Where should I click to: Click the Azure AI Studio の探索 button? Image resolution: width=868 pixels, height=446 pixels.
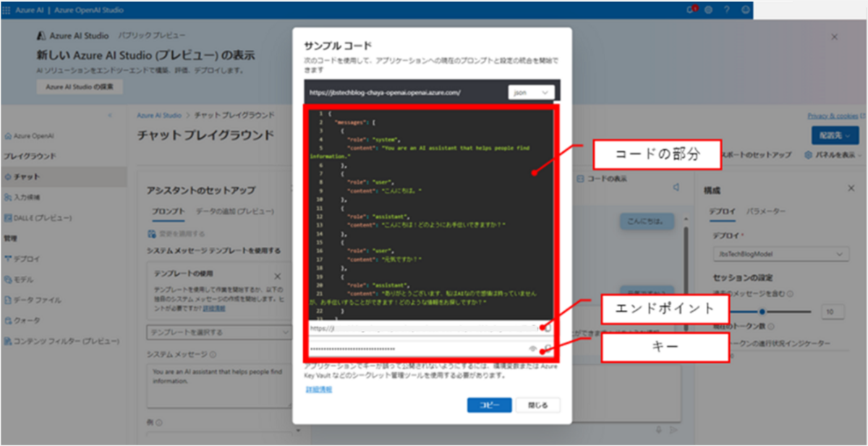point(80,86)
